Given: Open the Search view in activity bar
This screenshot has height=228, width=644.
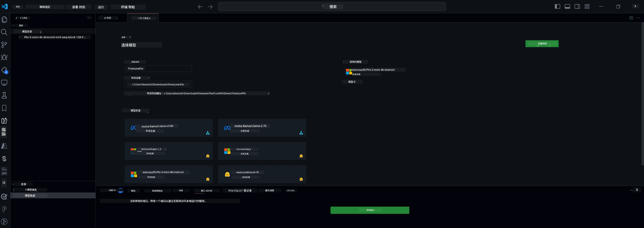Looking at the screenshot, I should [x=4, y=32].
